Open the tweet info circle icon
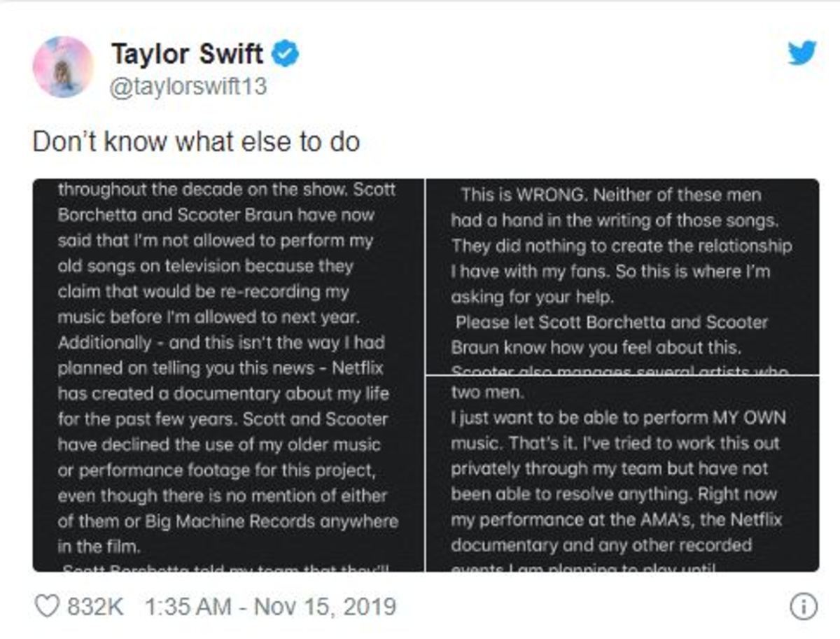The height and width of the screenshot is (639, 840). click(x=804, y=606)
